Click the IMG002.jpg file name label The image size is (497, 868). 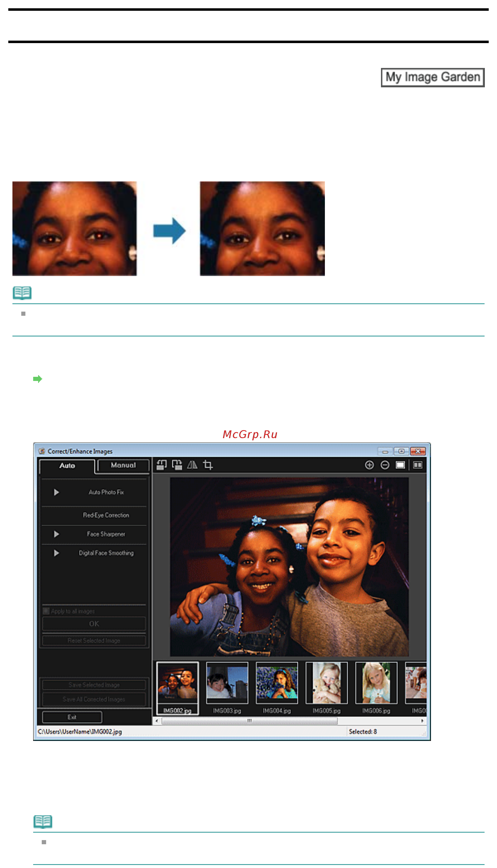[177, 711]
